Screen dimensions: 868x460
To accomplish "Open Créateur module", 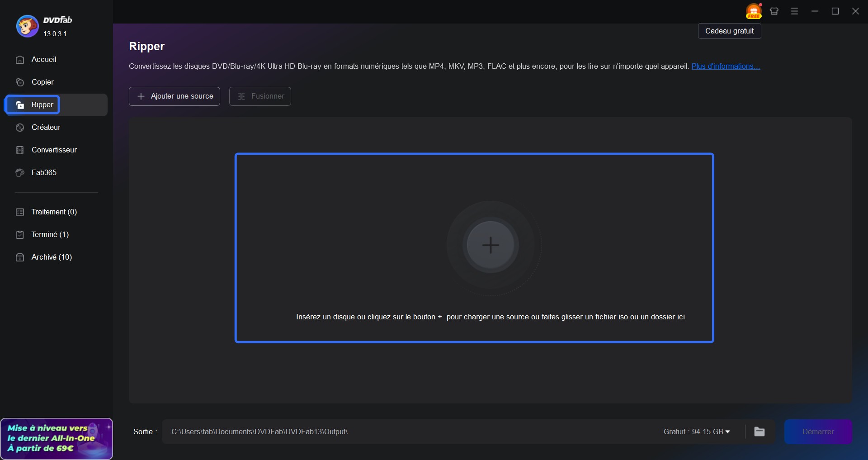I will coord(57,128).
